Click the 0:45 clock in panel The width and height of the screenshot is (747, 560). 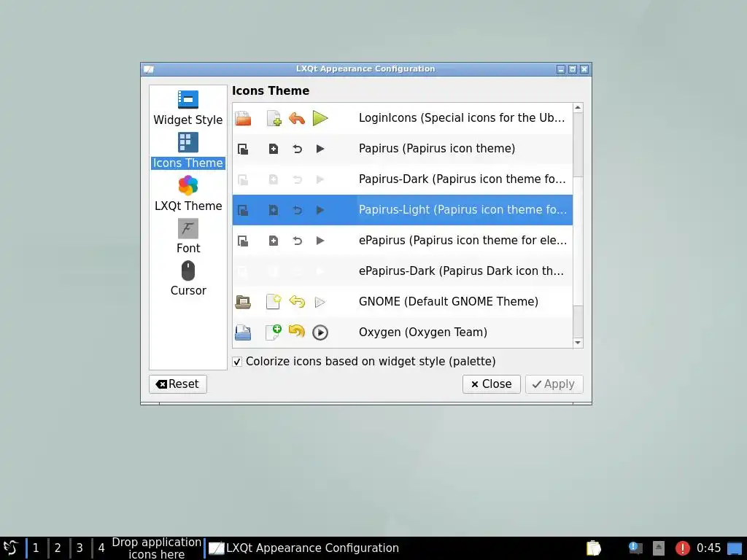708,548
